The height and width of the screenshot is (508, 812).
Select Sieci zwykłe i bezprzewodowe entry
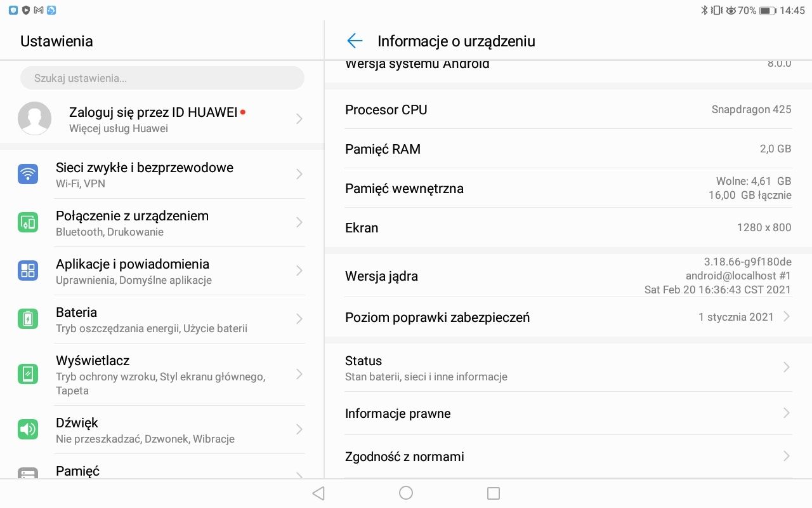pos(145,168)
